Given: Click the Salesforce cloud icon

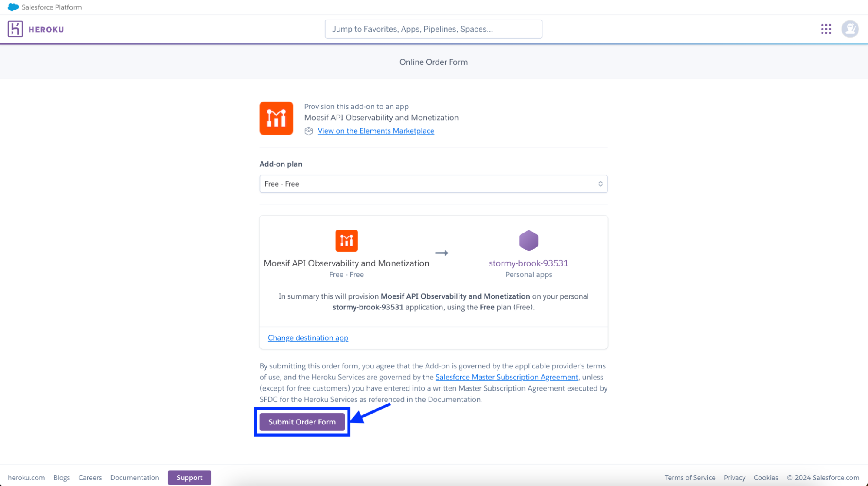Looking at the screenshot, I should pos(13,7).
